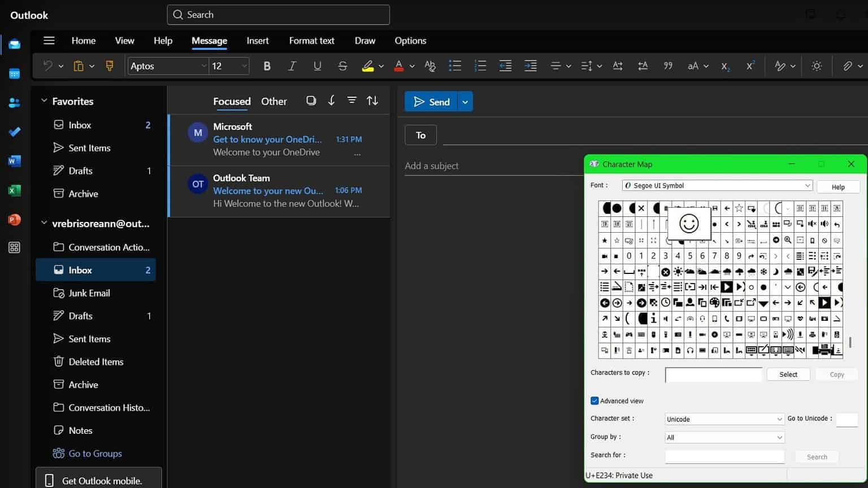Open the Home ribbon tab

84,41
